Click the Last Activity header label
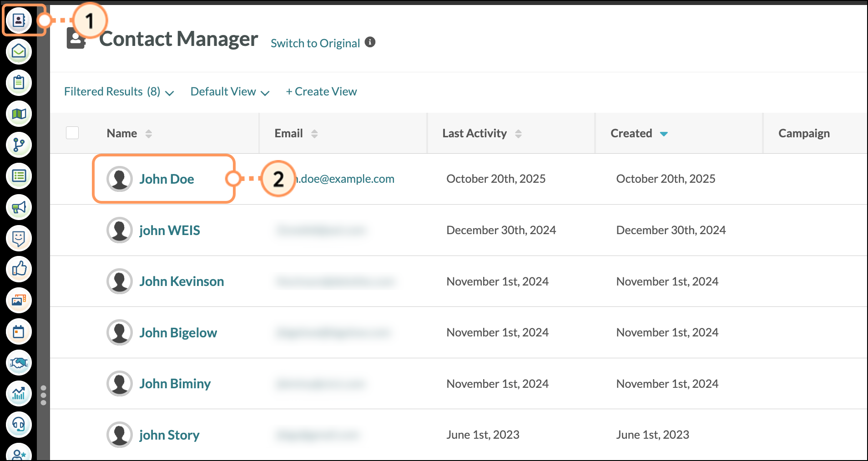Screen dimensions: 868x461 pos(474,133)
